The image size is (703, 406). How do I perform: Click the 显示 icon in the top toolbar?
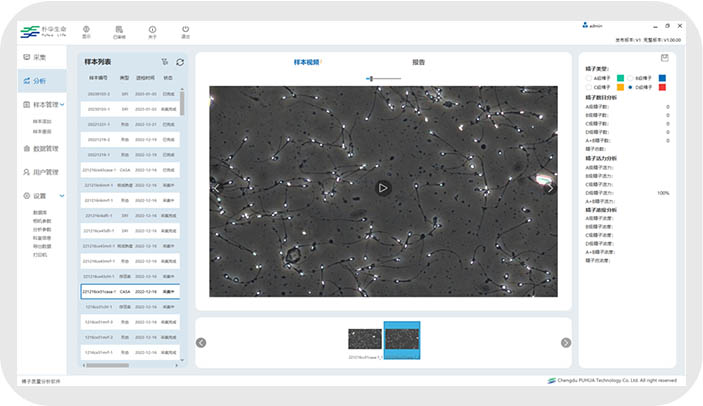click(x=86, y=30)
